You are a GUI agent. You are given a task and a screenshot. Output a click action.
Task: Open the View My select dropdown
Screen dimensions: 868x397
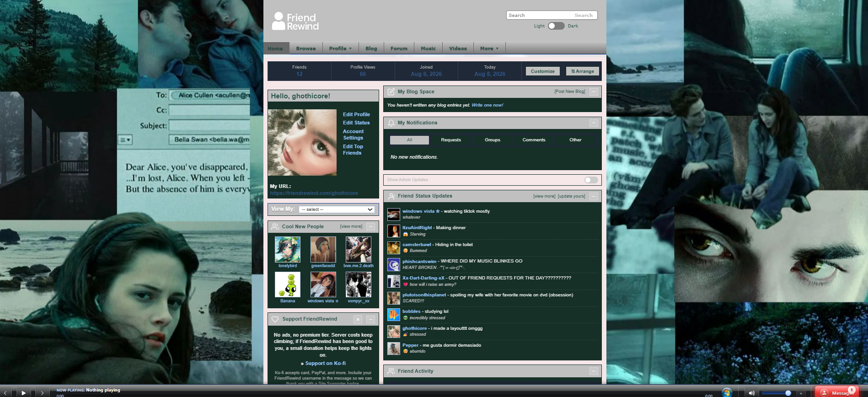coord(337,209)
